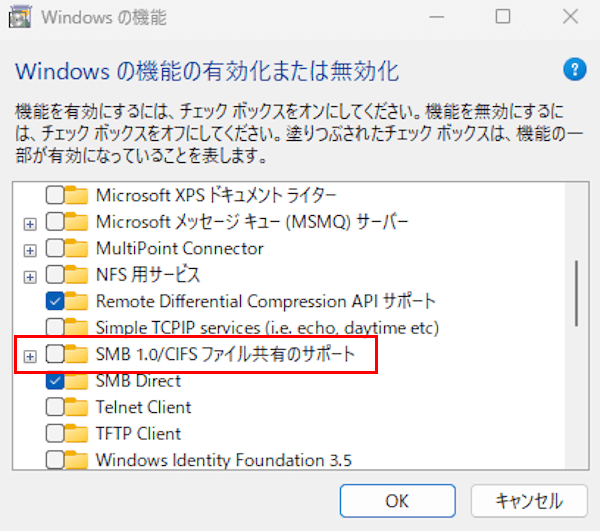Image resolution: width=600 pixels, height=531 pixels.
Task: Minimize the Windows の機能 window
Action: coord(436,16)
